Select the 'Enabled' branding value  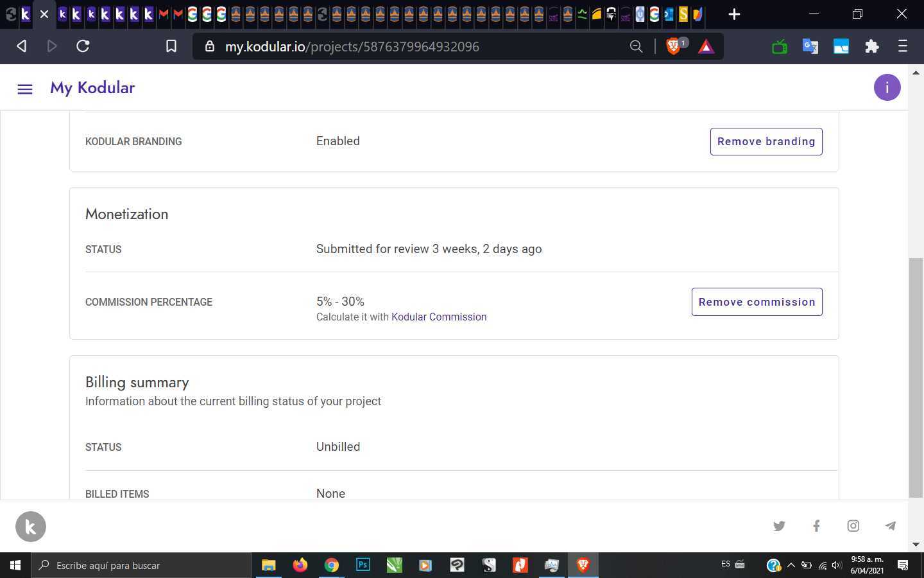tap(338, 141)
